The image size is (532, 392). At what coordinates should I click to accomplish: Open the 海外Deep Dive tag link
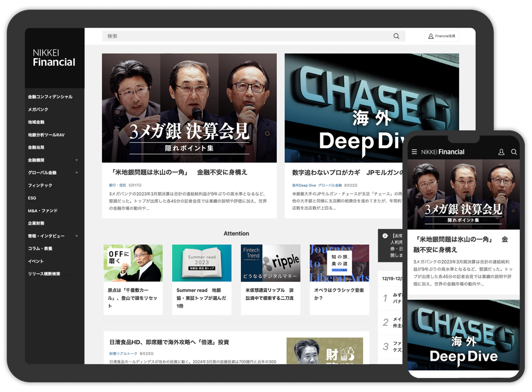point(304,185)
